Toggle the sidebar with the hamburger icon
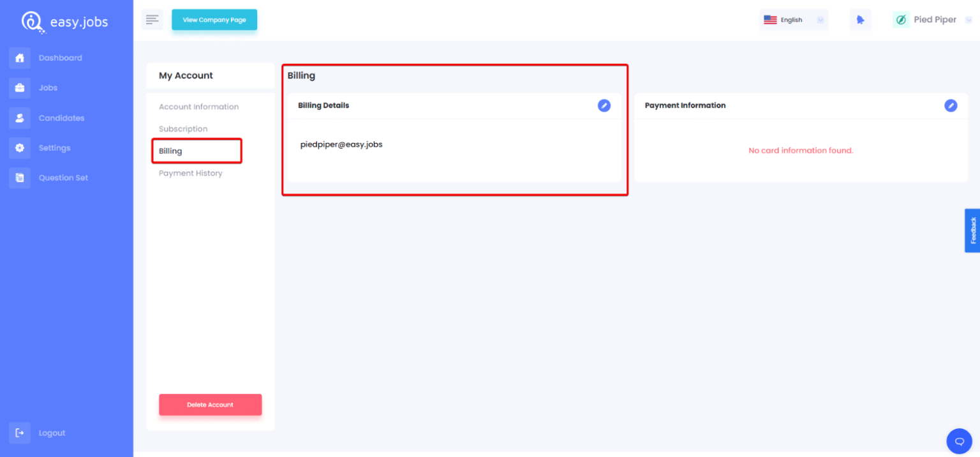The width and height of the screenshot is (980, 457). pos(152,19)
